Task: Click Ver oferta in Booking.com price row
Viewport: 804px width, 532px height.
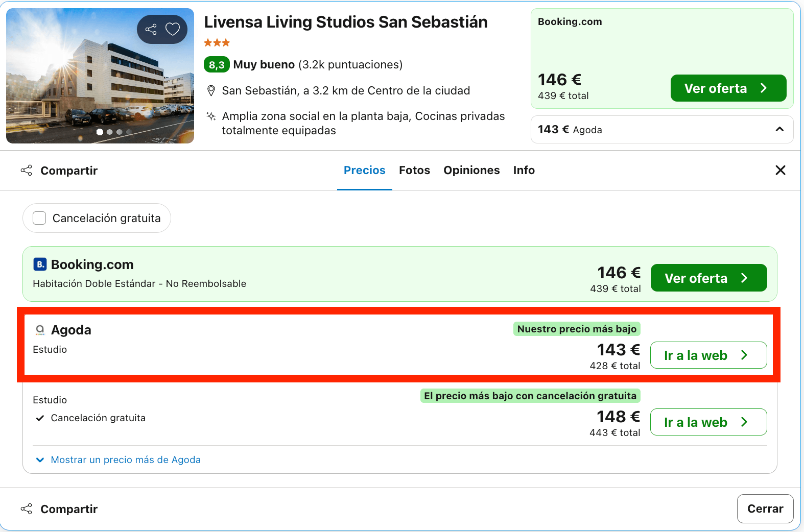Action: pos(709,278)
